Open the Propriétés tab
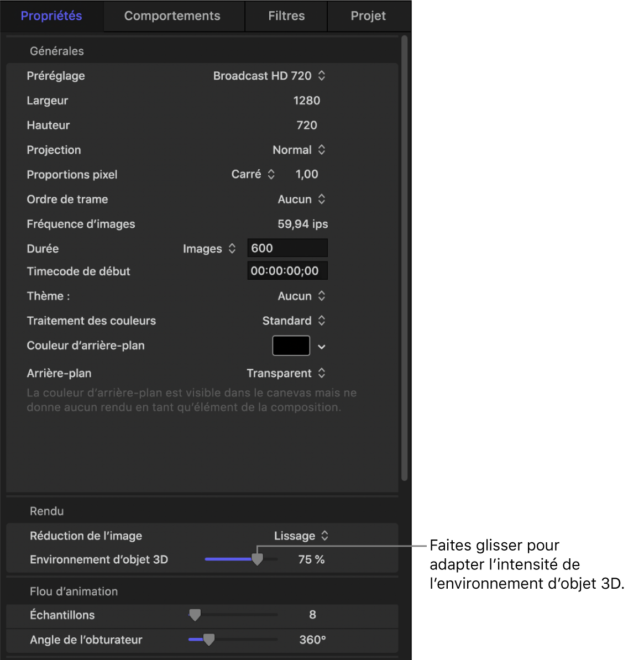This screenshot has height=660, width=644. 51,16
